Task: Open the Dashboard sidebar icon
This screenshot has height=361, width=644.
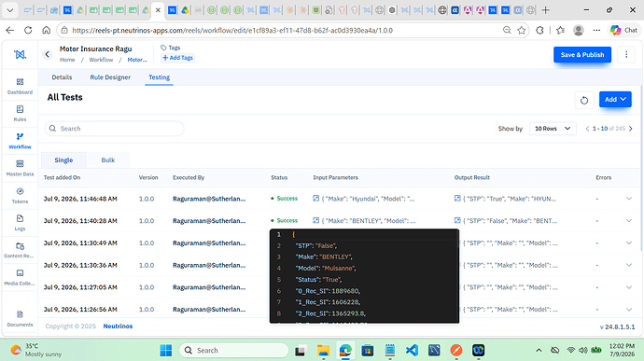Action: (x=20, y=86)
